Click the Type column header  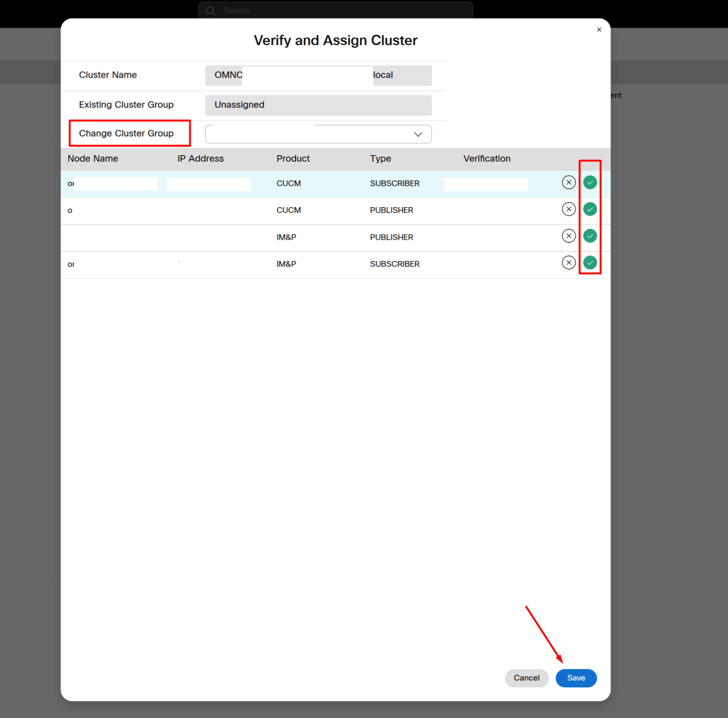[x=381, y=159]
